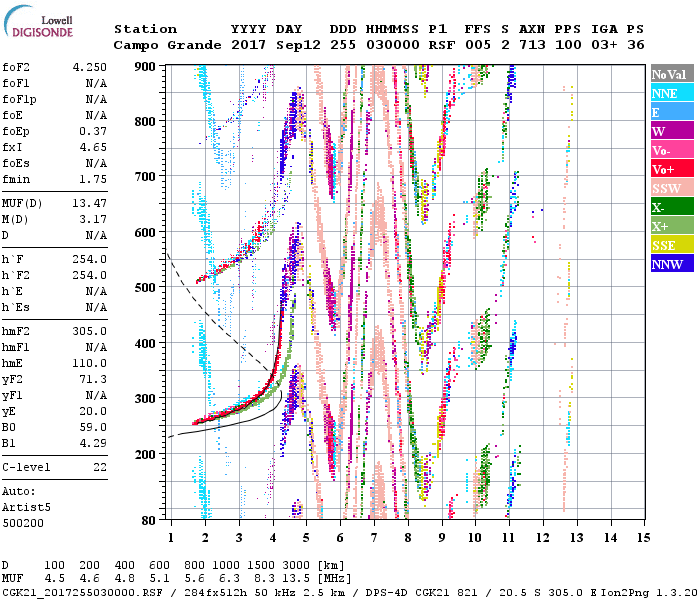Click the hmE value 110.0
The width and height of the screenshot is (700, 600).
pyautogui.click(x=90, y=363)
